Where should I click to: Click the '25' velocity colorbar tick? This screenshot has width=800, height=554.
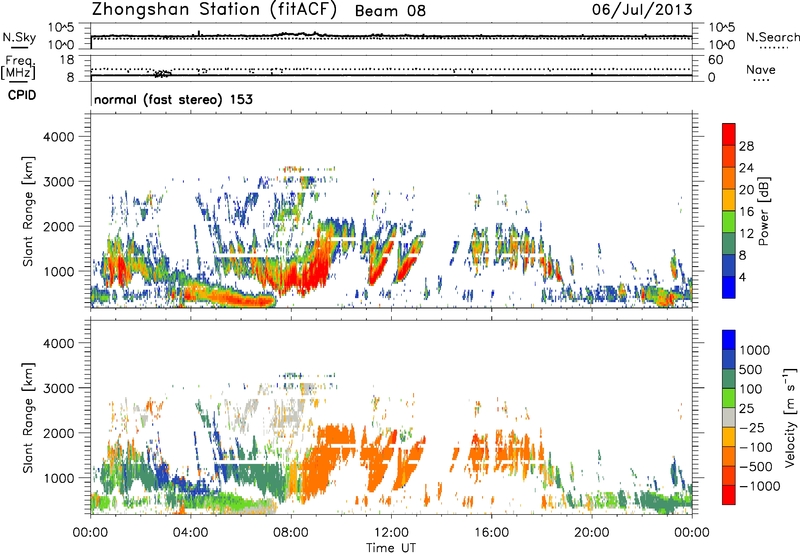pyautogui.click(x=746, y=408)
